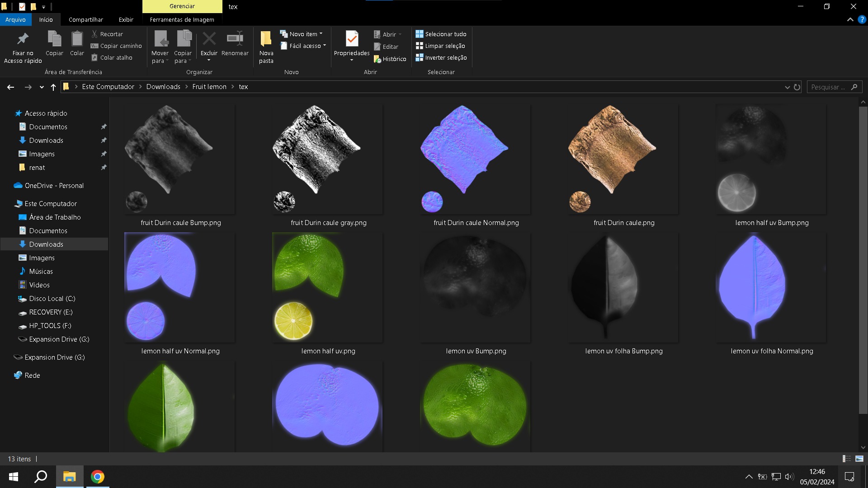Click refresh icon beside address bar

pos(797,87)
